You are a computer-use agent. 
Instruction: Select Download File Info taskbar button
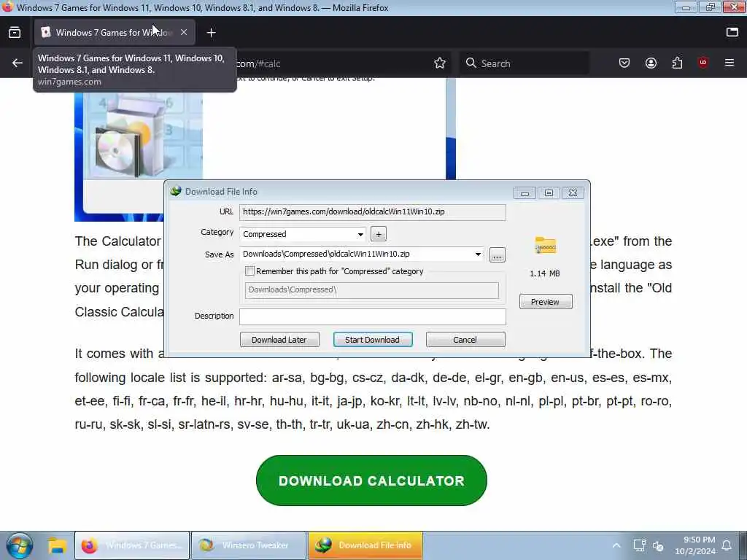[x=365, y=545]
